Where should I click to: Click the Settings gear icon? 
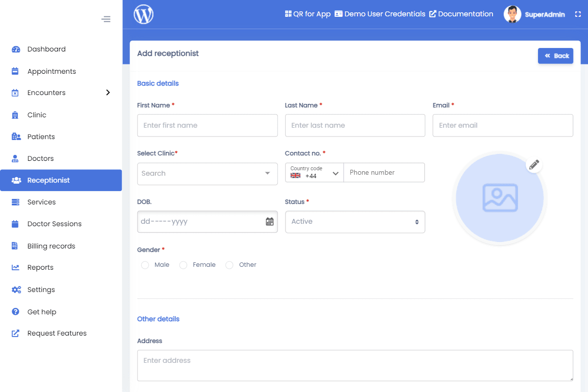point(15,290)
